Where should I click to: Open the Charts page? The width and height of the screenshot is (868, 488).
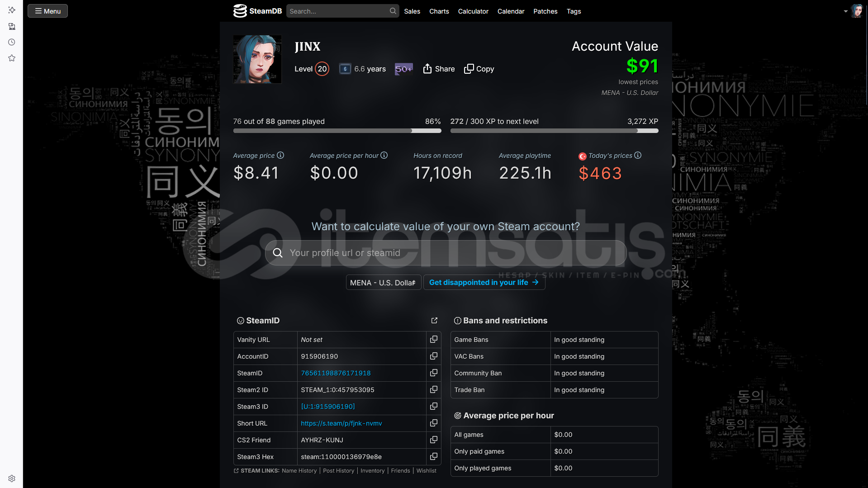439,11
